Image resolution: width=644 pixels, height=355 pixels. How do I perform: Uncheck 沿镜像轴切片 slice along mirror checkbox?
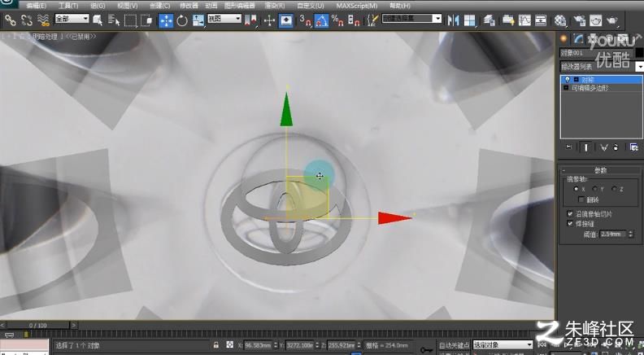click(x=570, y=214)
